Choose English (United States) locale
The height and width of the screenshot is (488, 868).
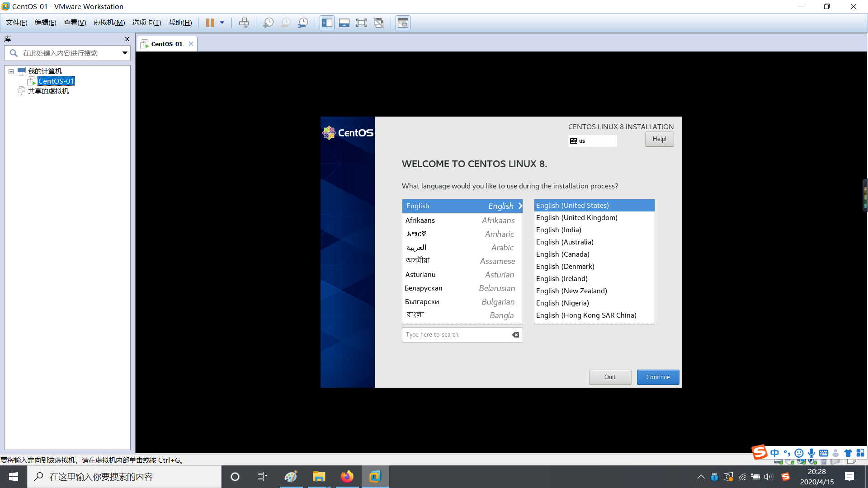(594, 206)
